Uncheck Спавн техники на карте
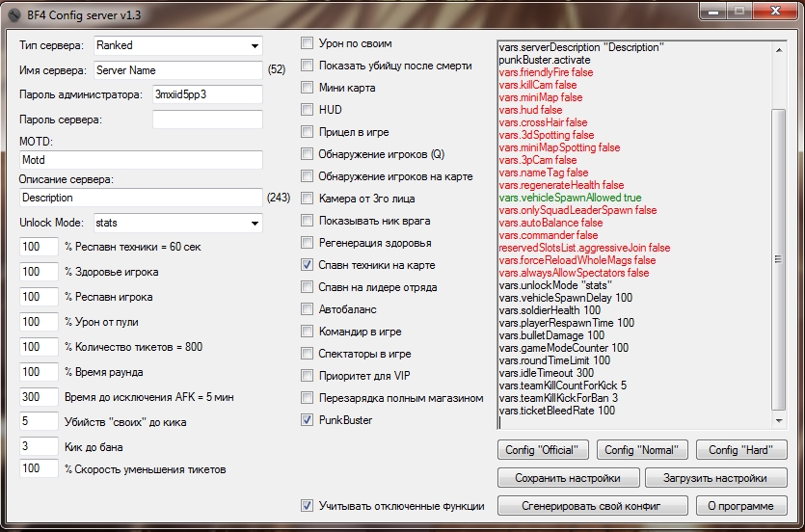 pos(307,265)
